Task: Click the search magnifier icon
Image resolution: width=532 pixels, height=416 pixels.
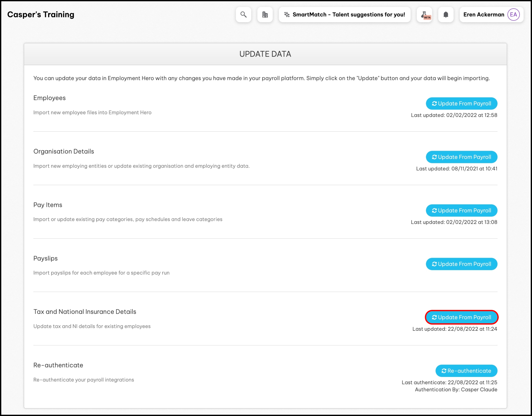Action: [243, 15]
